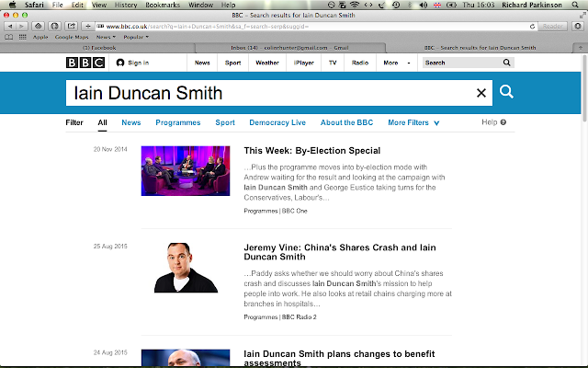Go to BBC Weather in the header
Viewport: 588px width, 368px height.
[x=267, y=63]
